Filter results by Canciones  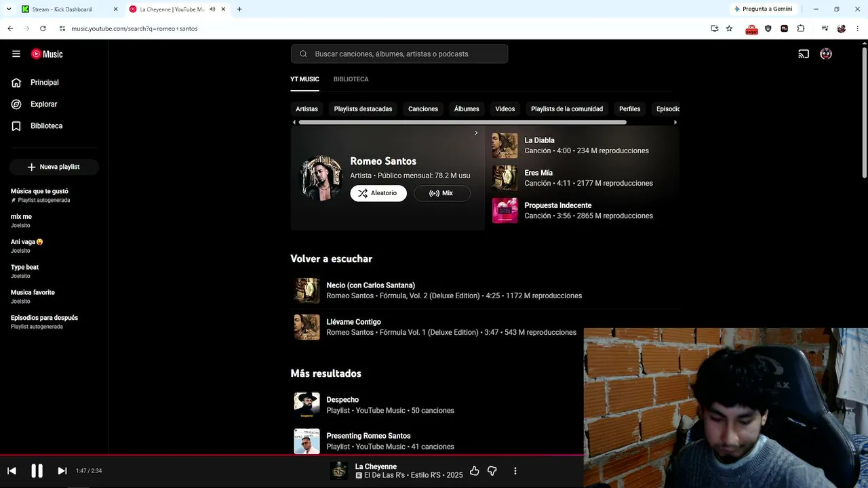[x=423, y=109]
